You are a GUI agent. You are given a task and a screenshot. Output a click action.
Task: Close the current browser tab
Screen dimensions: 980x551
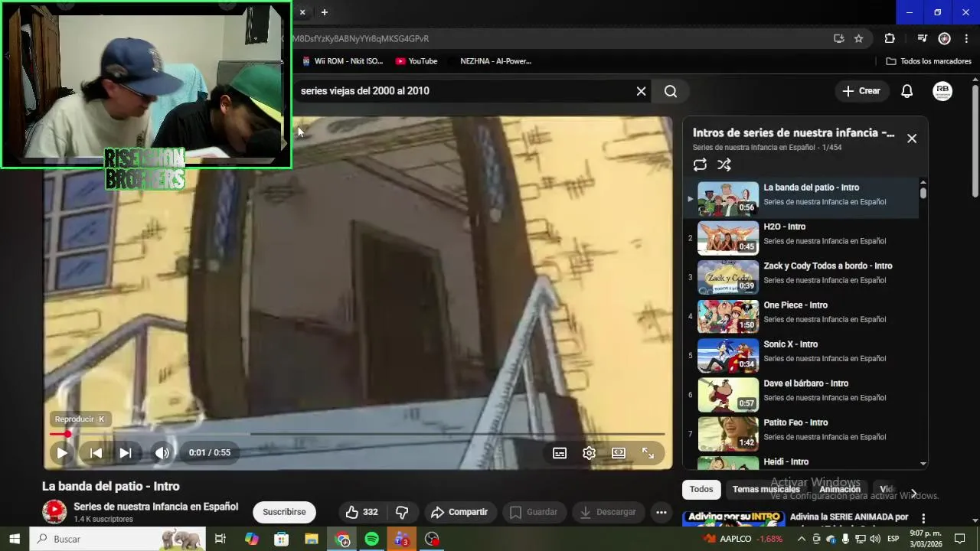click(302, 12)
